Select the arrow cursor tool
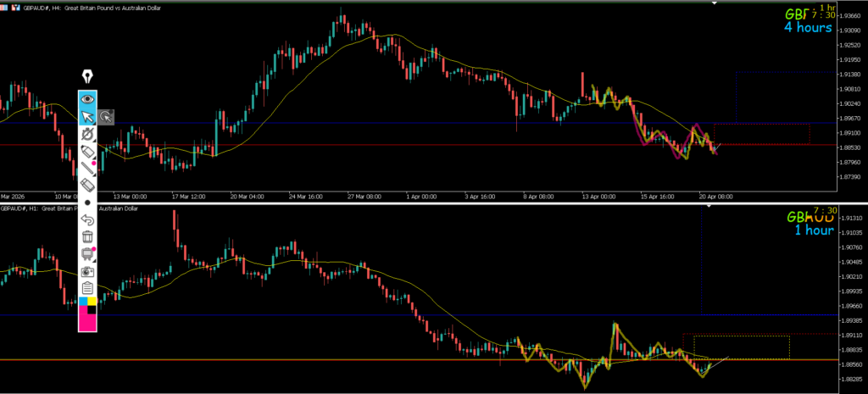Screen dimensions: 868x394 click(87, 117)
